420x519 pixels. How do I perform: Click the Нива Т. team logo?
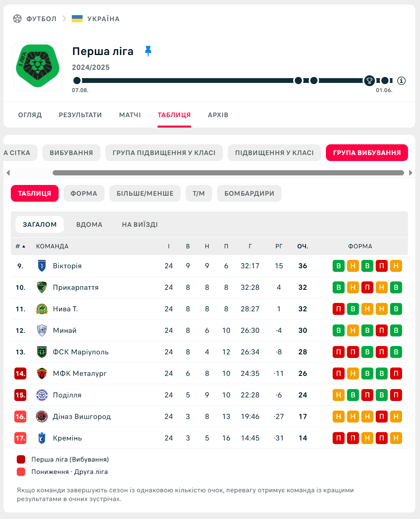42,309
